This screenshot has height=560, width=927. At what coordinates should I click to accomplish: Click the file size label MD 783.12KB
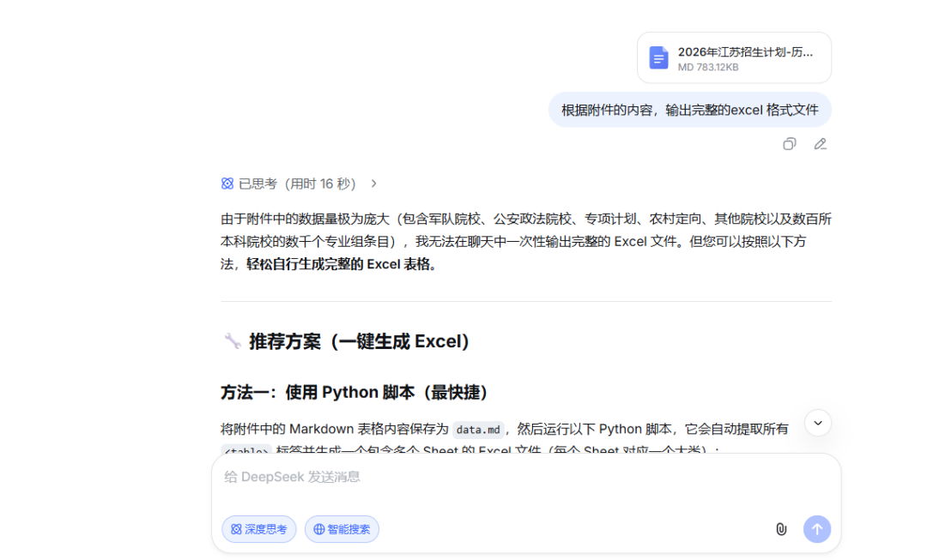point(707,68)
